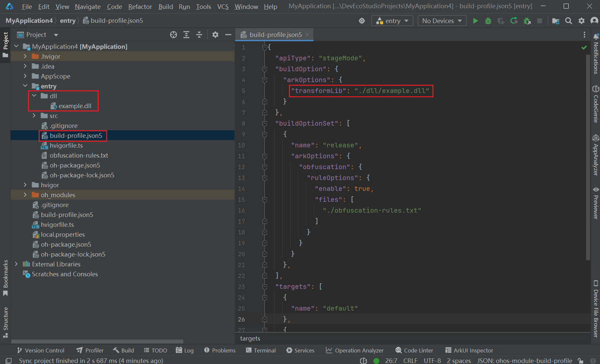
Task: Open the Code Linter tool window
Action: pos(414,350)
